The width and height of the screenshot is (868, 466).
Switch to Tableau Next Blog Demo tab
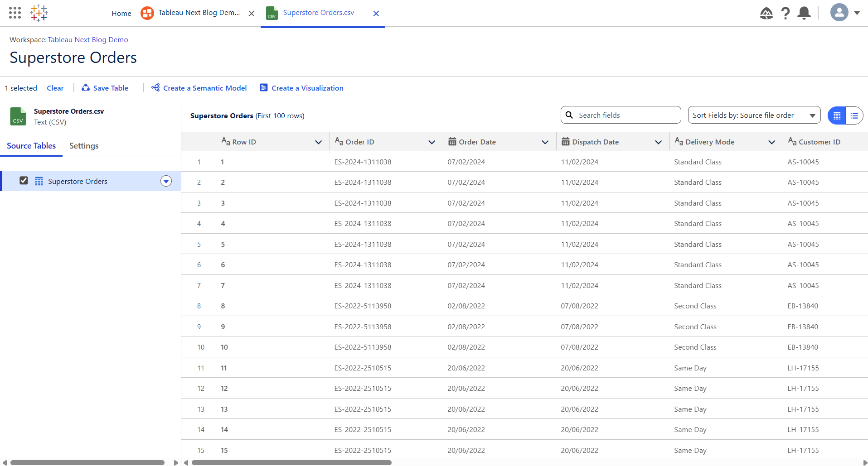pyautogui.click(x=199, y=13)
